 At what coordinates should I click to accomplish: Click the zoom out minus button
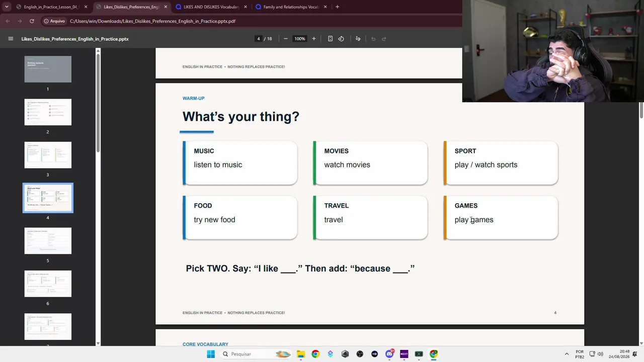click(285, 39)
